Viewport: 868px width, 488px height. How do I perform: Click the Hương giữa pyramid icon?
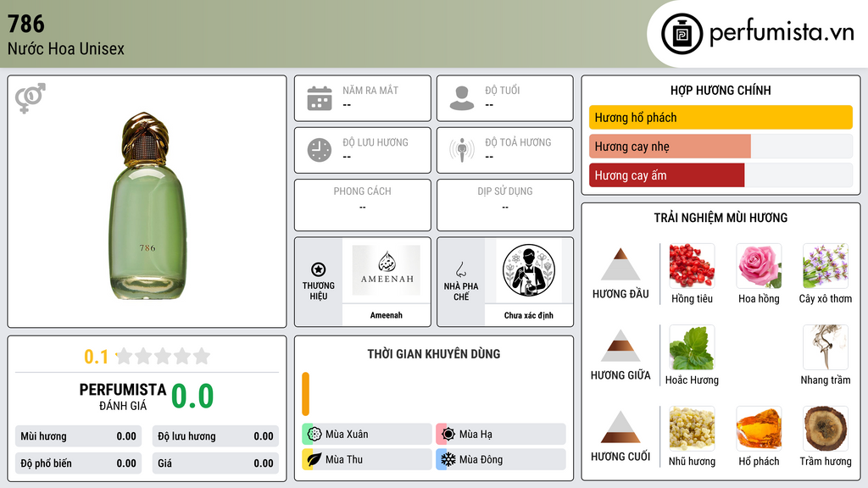point(620,346)
